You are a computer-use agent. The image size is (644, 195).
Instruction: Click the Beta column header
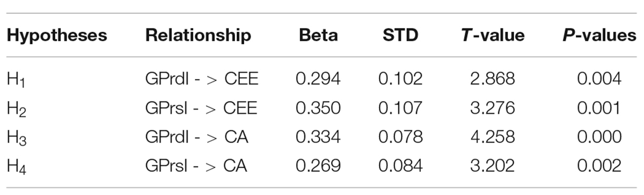click(x=319, y=36)
